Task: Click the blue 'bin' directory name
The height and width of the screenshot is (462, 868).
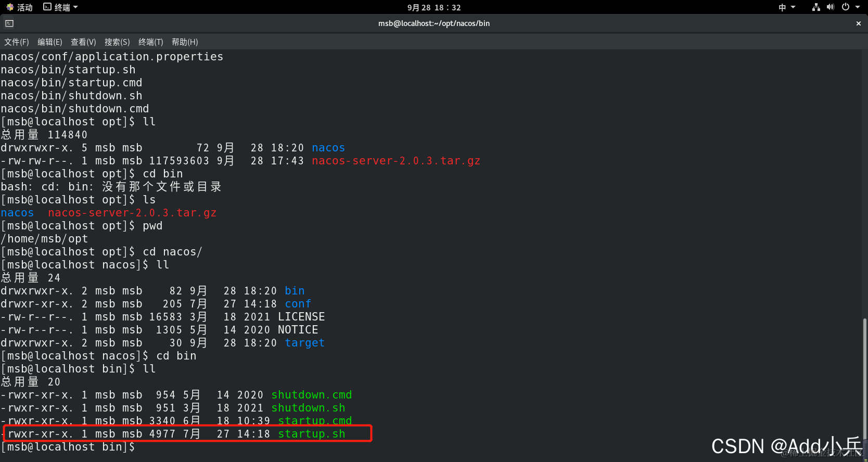Action: [295, 291]
